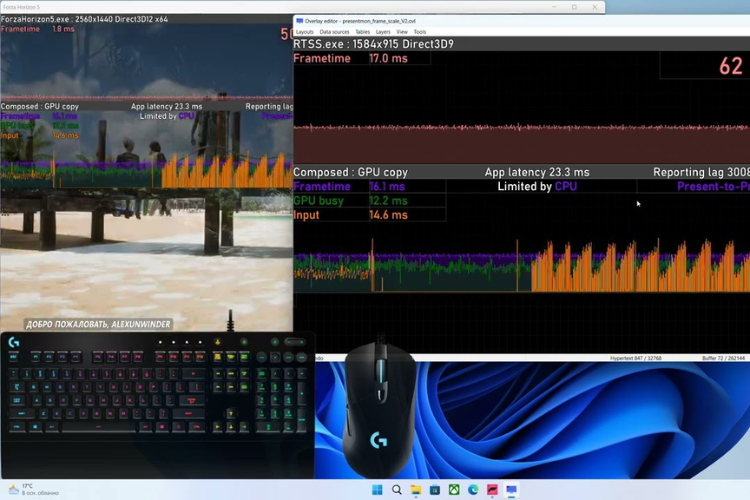Click the last monitor icon on taskbar
This screenshot has height=500, width=750.
pyautogui.click(x=511, y=490)
